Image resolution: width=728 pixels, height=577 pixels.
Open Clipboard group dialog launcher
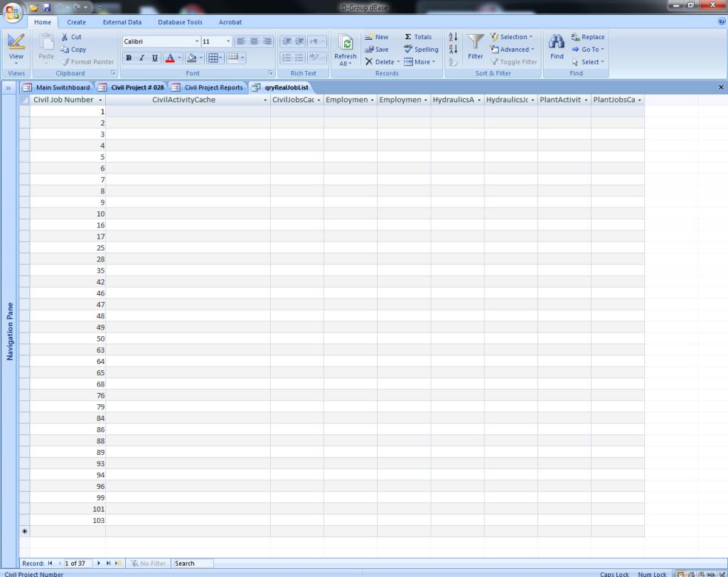coord(113,73)
